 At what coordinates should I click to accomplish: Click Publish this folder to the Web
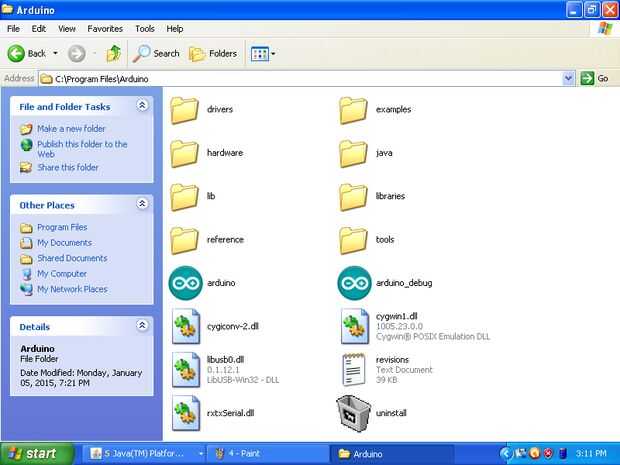(82, 149)
